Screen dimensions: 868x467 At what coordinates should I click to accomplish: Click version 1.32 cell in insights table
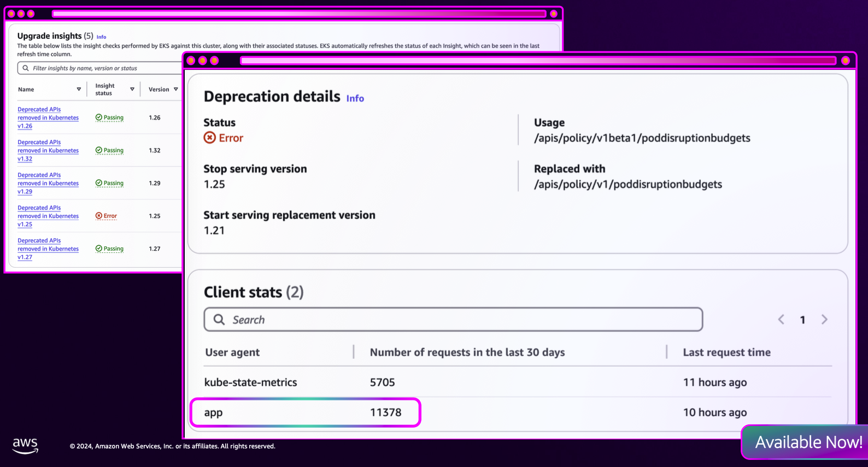pos(155,150)
